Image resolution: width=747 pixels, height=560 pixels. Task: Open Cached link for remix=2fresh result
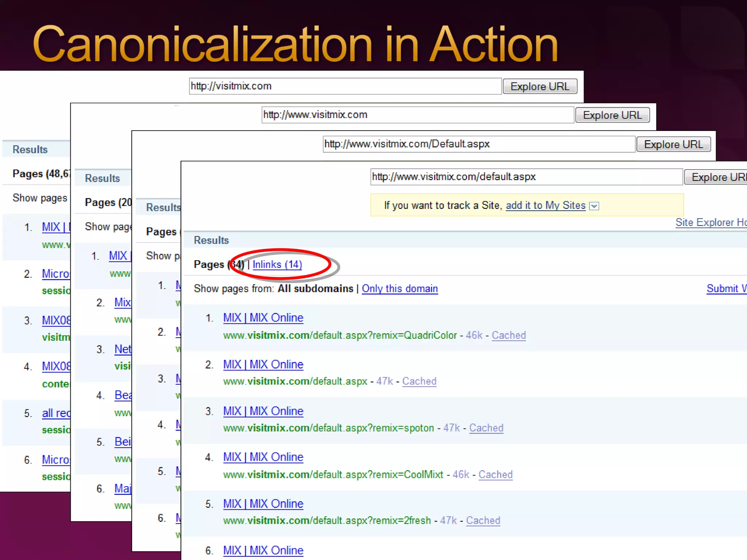click(x=483, y=520)
